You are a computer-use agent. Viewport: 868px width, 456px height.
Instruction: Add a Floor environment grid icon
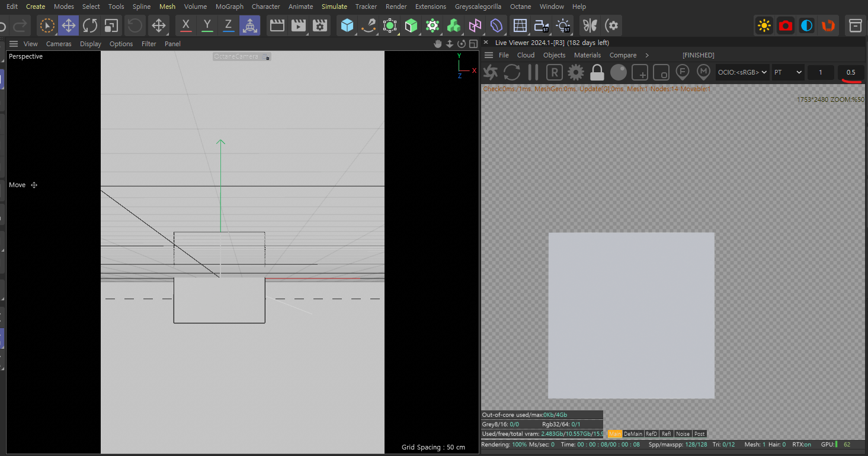tap(520, 25)
